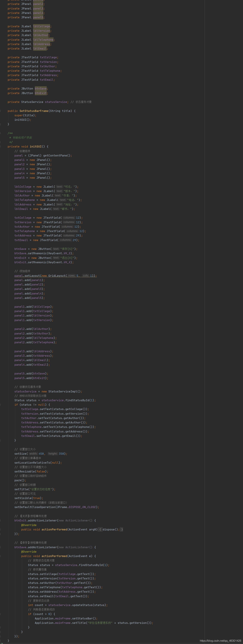
Task: Click the "Application.mainFrame.setTitle(" line
Action: pos(94,623)
